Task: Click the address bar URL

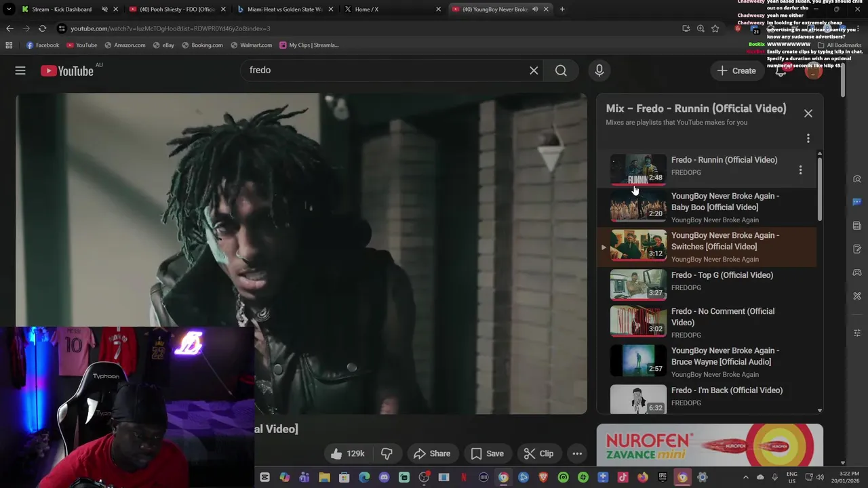Action: click(x=170, y=28)
